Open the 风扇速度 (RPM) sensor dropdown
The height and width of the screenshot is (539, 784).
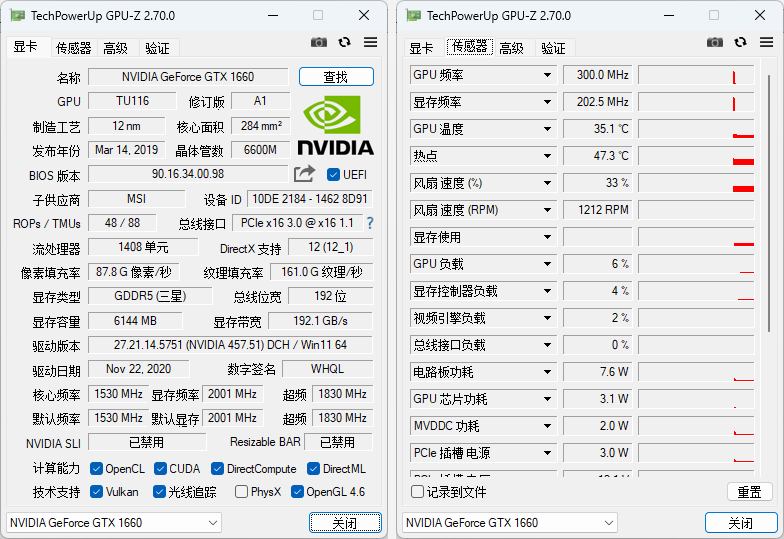tap(548, 210)
